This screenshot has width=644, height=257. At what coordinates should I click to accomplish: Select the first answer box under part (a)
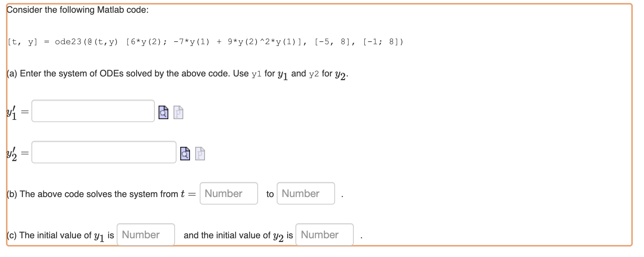point(93,111)
